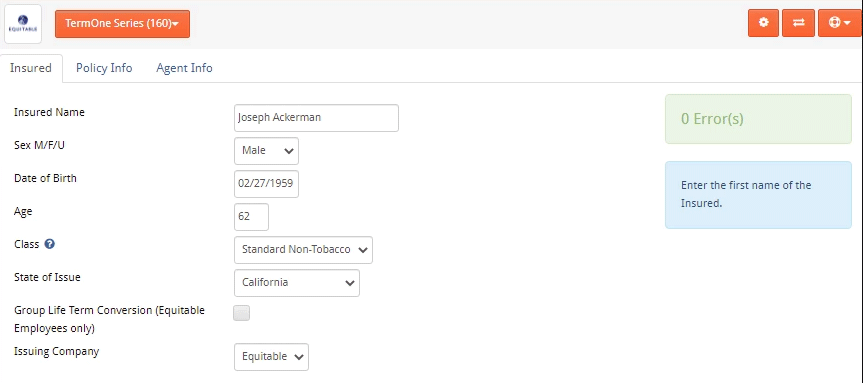Click the Insured Name label
This screenshot has height=383, width=863.
(x=49, y=112)
